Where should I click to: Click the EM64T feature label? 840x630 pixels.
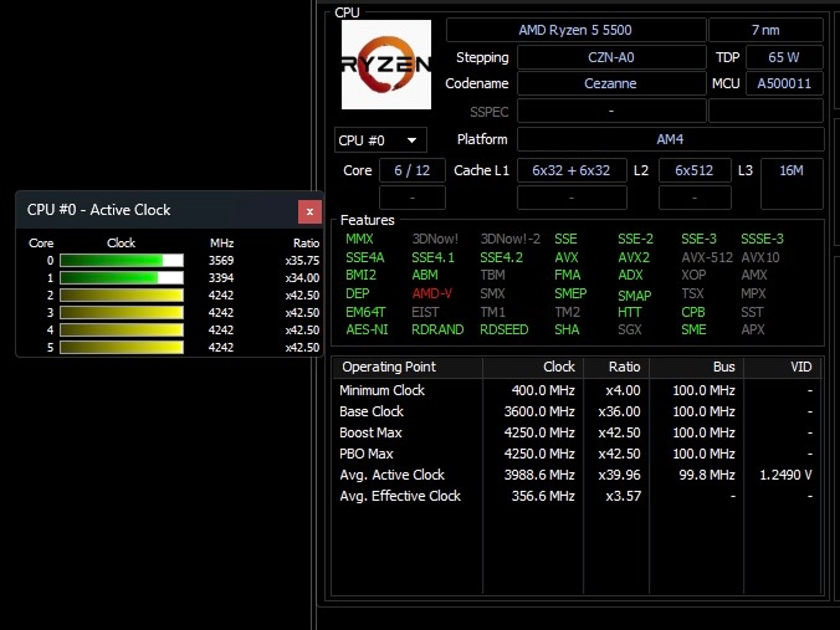pos(365,313)
